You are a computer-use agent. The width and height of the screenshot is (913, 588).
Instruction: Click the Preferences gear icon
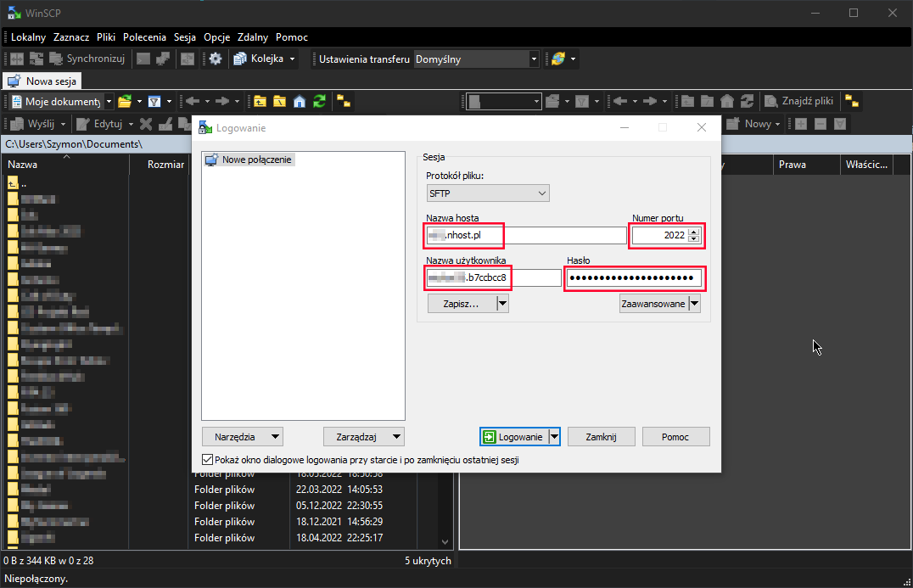click(x=215, y=59)
